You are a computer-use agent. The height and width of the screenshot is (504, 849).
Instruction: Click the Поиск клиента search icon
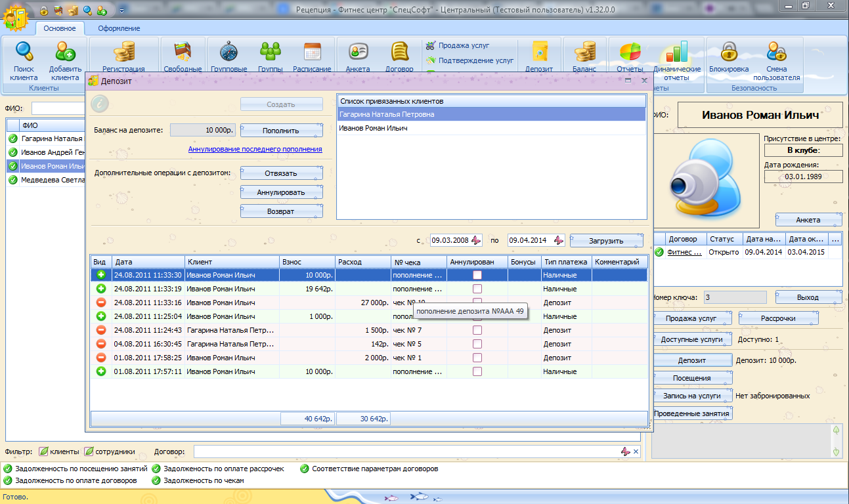coord(24,52)
